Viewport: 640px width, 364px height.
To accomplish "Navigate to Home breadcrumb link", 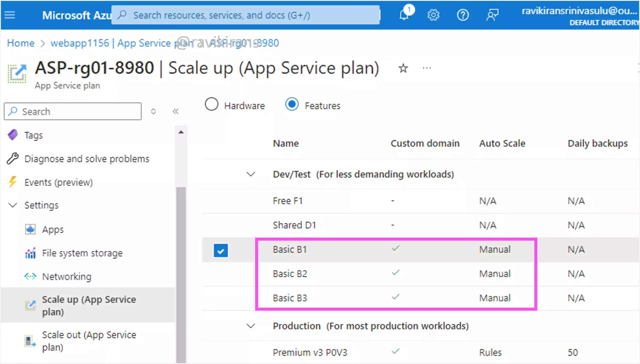I will [x=21, y=43].
